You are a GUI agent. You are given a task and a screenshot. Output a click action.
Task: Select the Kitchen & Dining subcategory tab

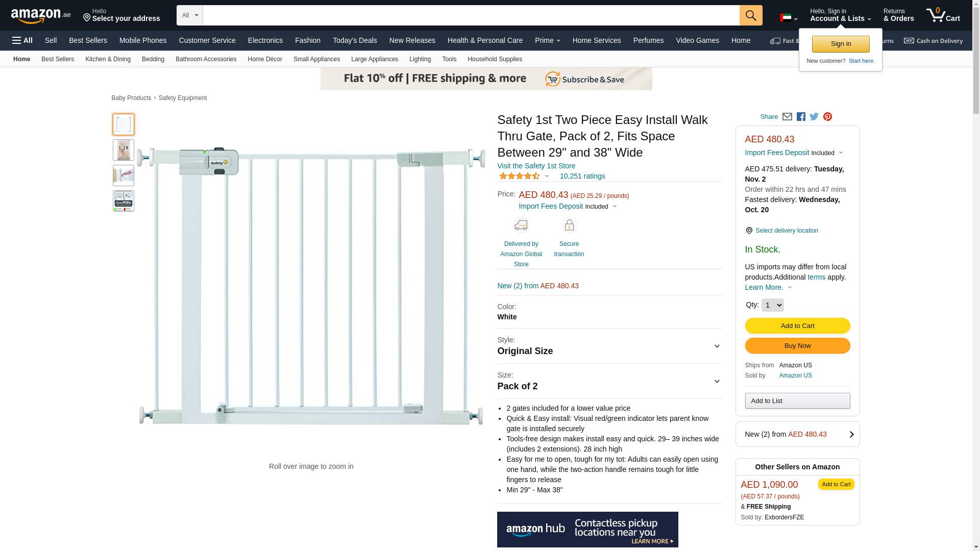pos(108,59)
